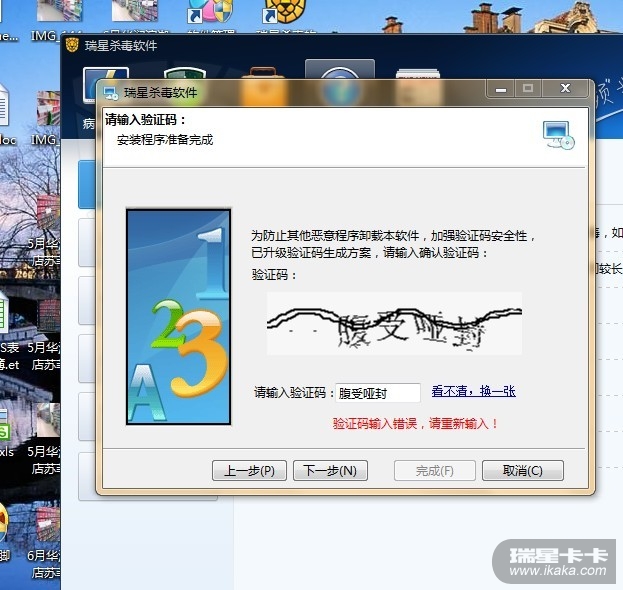Click 看不清，换一张 to refresh captcha
The image size is (623, 590).
point(474,391)
